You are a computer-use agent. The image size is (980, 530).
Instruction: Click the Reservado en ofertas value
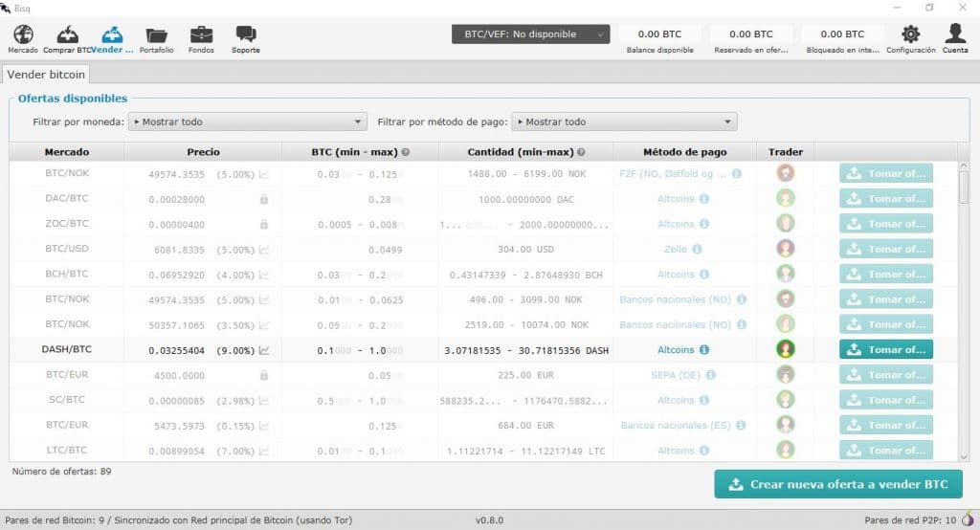click(751, 34)
